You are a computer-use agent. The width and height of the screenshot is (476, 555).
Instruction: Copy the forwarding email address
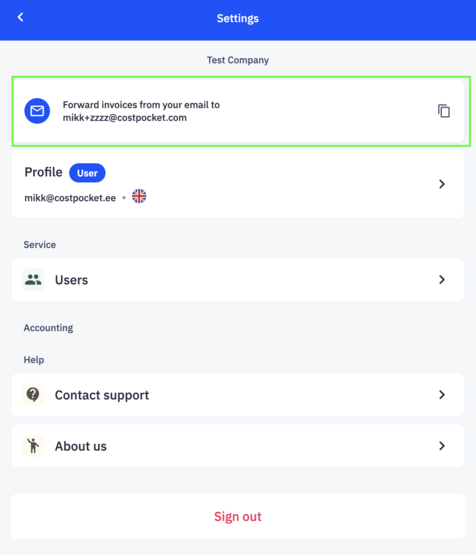coord(444,111)
